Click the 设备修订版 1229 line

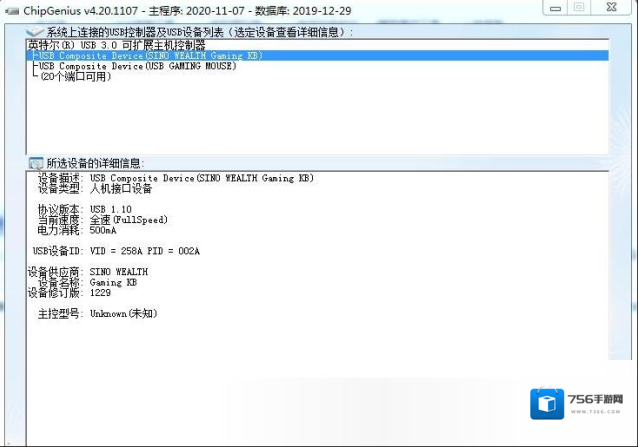point(70,293)
